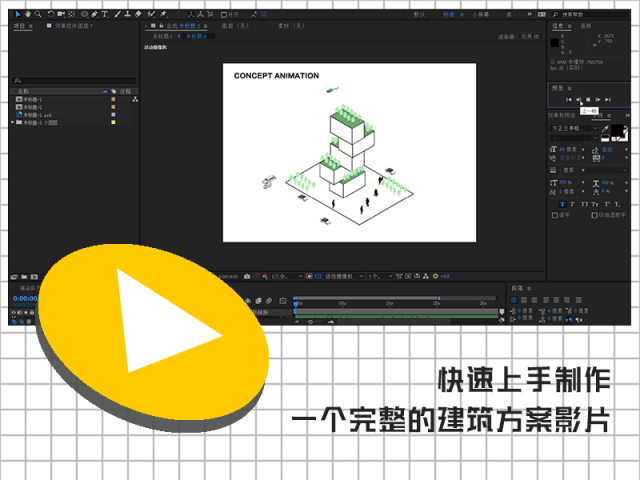The width and height of the screenshot is (640, 480).
Task: Click the World Axis mode icon
Action: [200, 14]
